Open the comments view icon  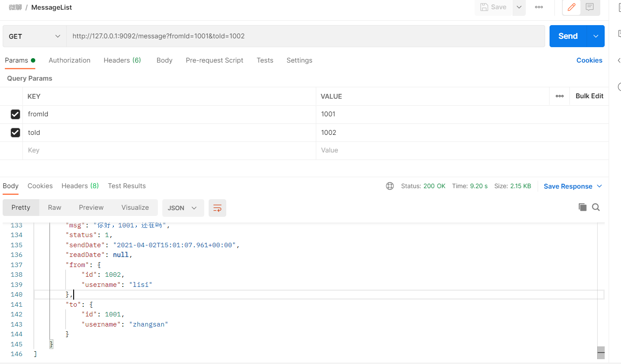coord(590,7)
